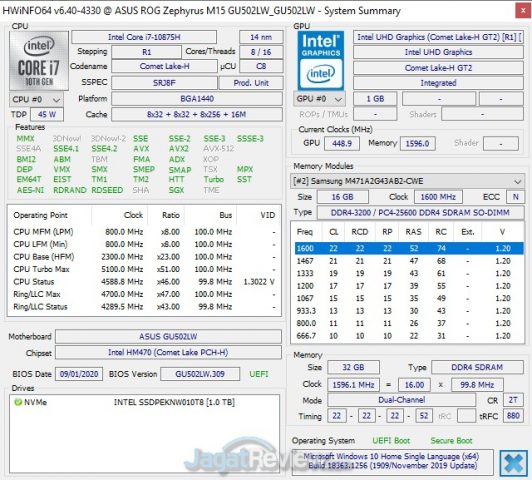Viewport: 532px width, 480px height.
Task: Expand the Samsung memory module dropdown
Action: point(407,181)
